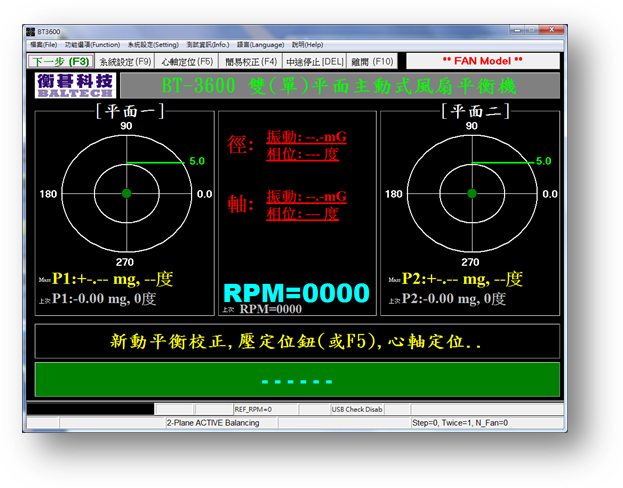Click the Step=0, Twice=1, N_Fan=0 status

460,423
